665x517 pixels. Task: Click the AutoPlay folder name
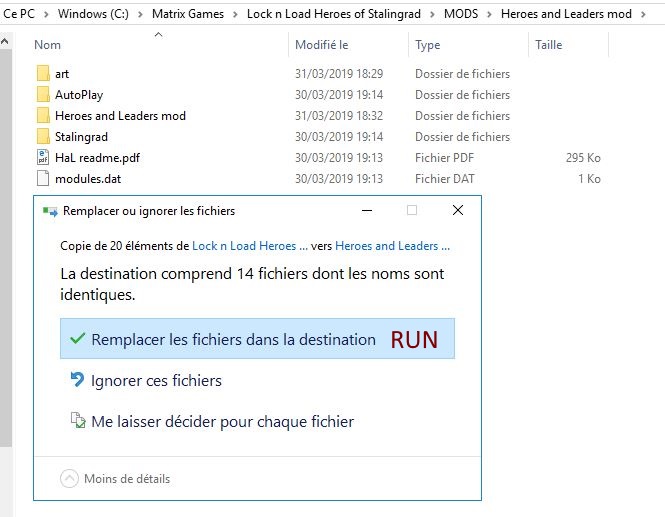click(79, 95)
